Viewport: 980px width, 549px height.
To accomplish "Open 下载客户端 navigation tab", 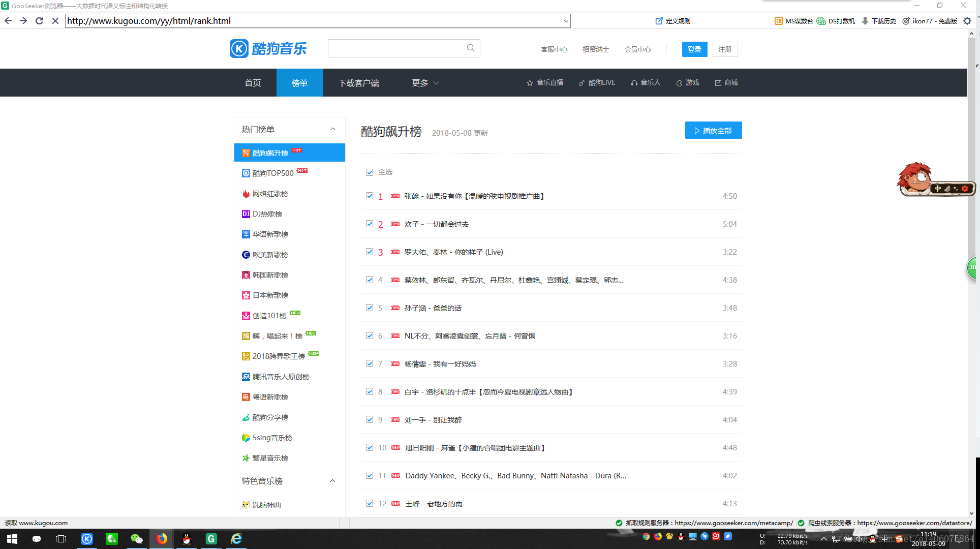I will click(x=359, y=83).
